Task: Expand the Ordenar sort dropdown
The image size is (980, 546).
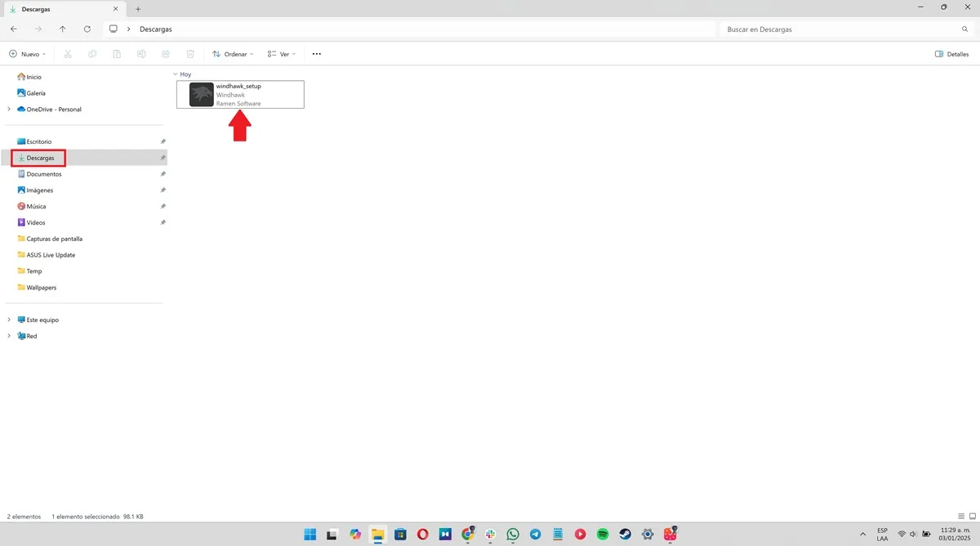Action: click(233, 54)
